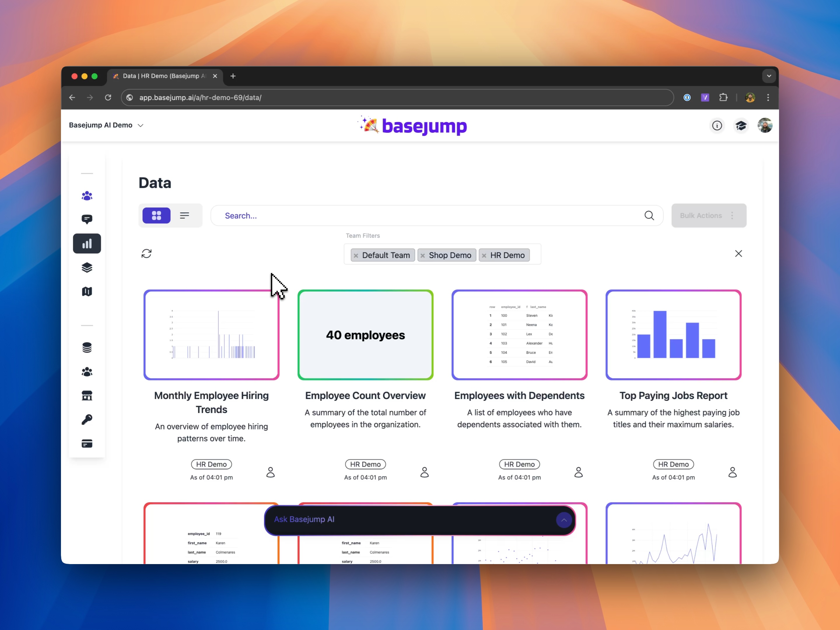The width and height of the screenshot is (840, 630).
Task: Open the Bulk Actions menu
Action: (x=709, y=216)
